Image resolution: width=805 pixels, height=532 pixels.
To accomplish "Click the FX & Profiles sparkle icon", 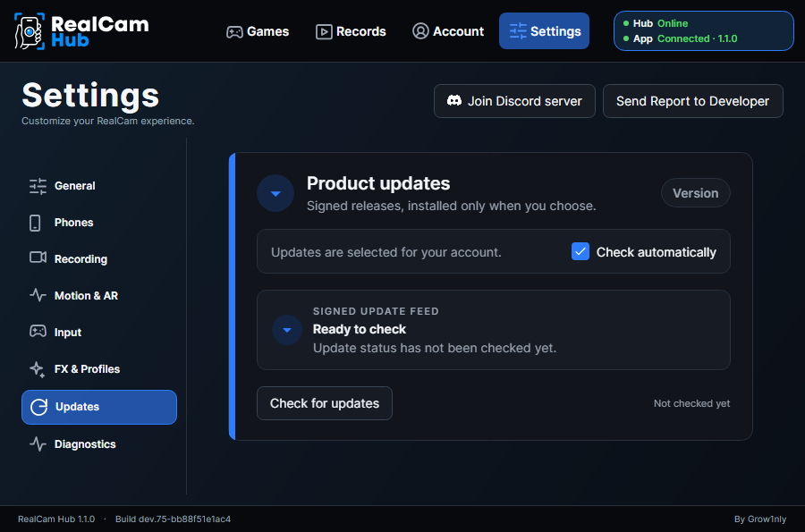I will coord(38,369).
